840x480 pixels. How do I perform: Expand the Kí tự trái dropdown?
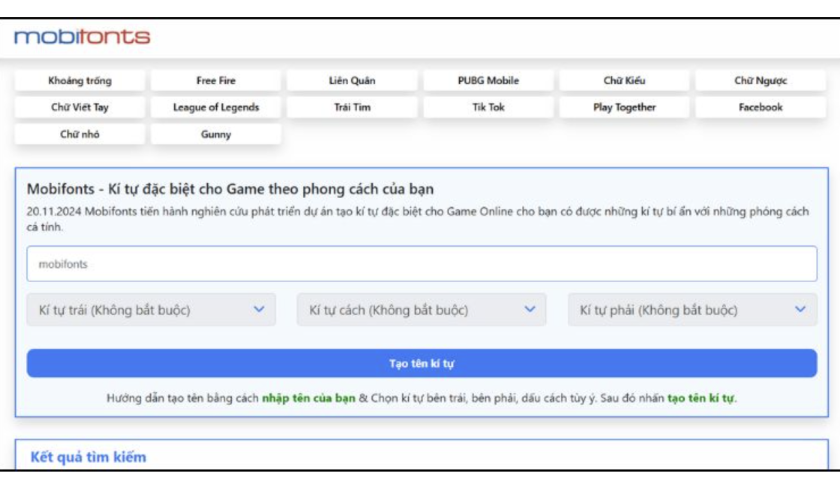[150, 310]
